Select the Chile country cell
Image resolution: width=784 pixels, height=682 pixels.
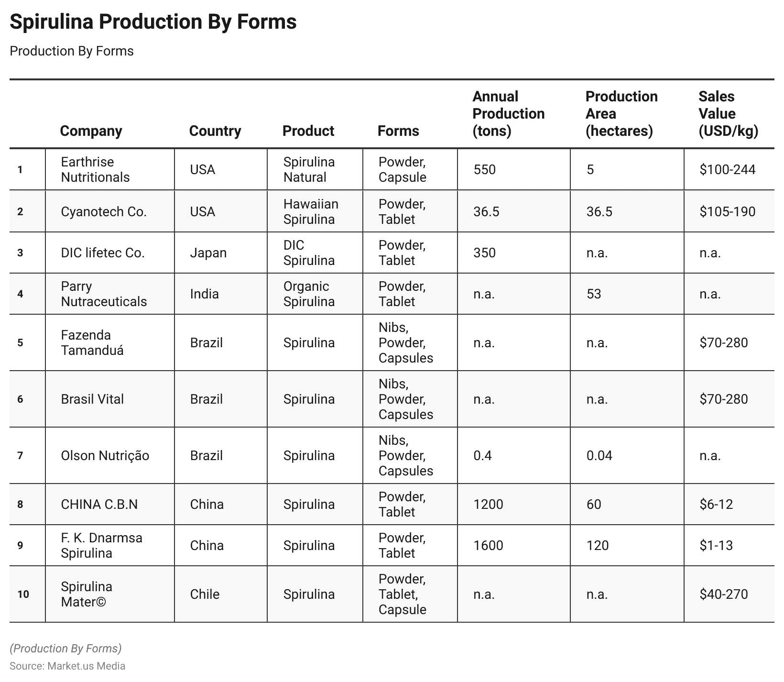click(205, 594)
